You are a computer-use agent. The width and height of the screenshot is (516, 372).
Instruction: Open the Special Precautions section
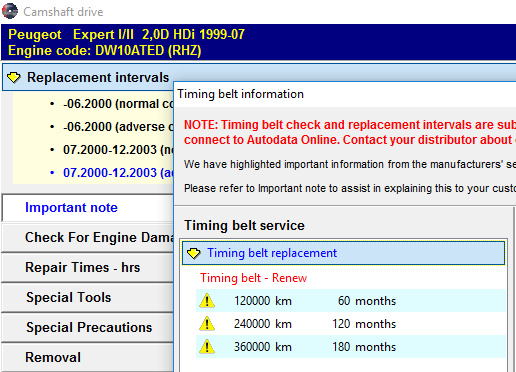(x=88, y=327)
